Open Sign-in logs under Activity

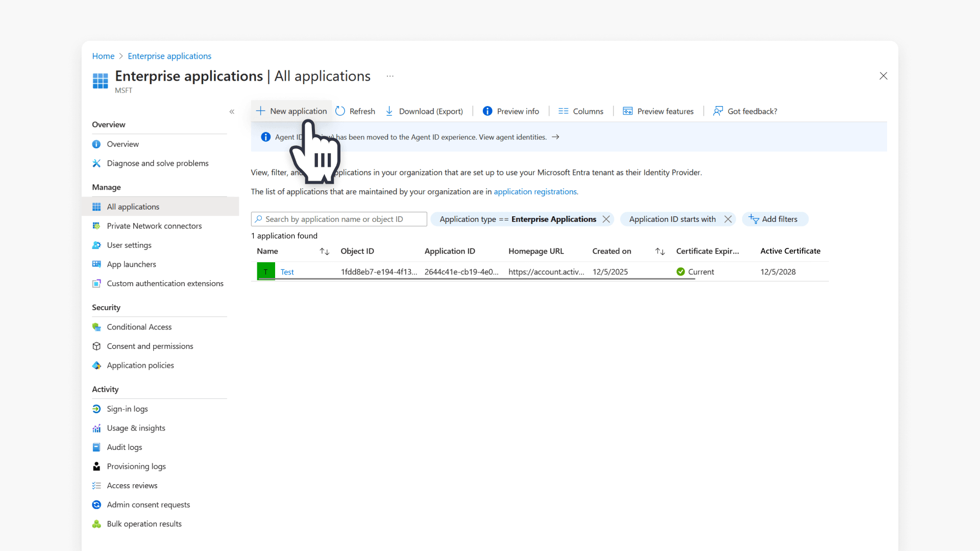pyautogui.click(x=127, y=409)
